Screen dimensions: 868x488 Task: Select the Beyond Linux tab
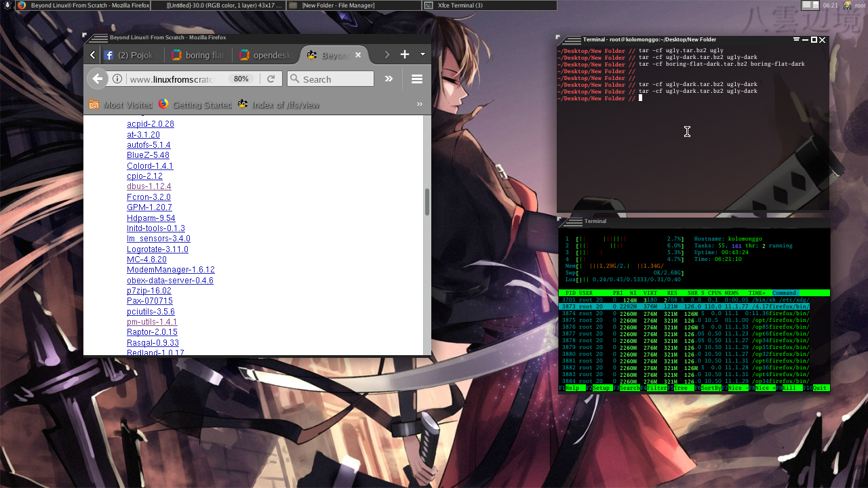[334, 55]
